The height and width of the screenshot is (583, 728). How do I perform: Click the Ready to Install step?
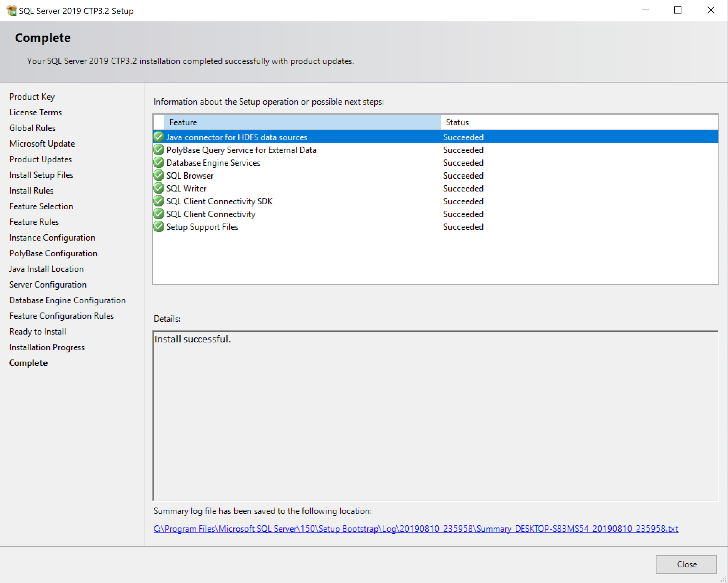(x=37, y=331)
